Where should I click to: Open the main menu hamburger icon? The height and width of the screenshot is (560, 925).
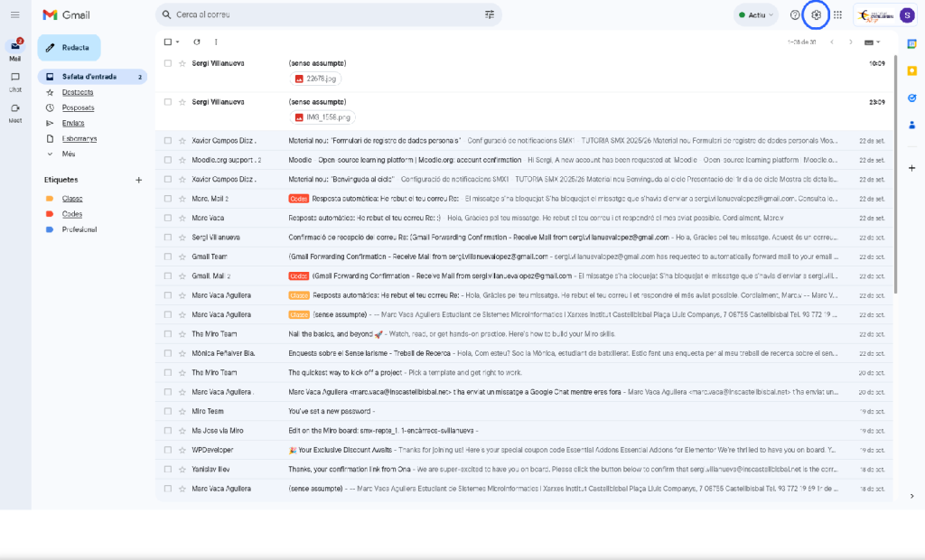tap(14, 14)
